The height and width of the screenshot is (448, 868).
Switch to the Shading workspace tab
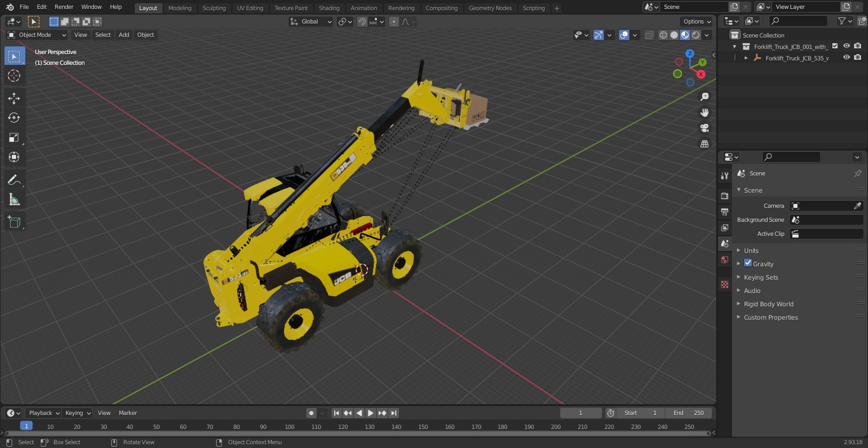(x=329, y=8)
